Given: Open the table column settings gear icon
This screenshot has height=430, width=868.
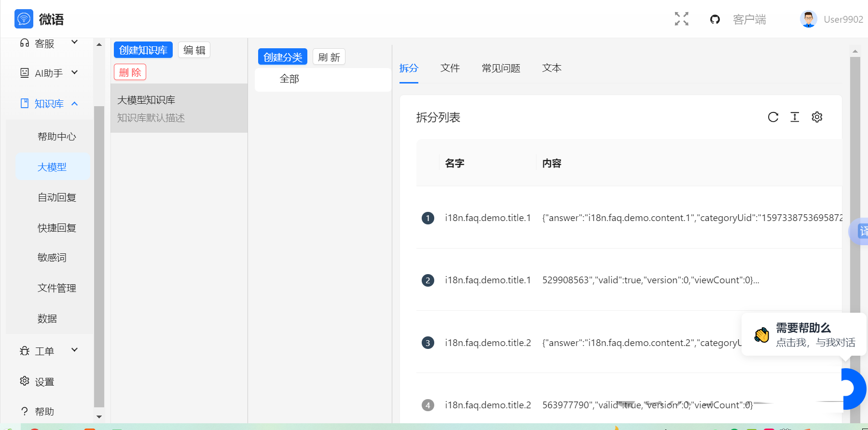Looking at the screenshot, I should (817, 117).
